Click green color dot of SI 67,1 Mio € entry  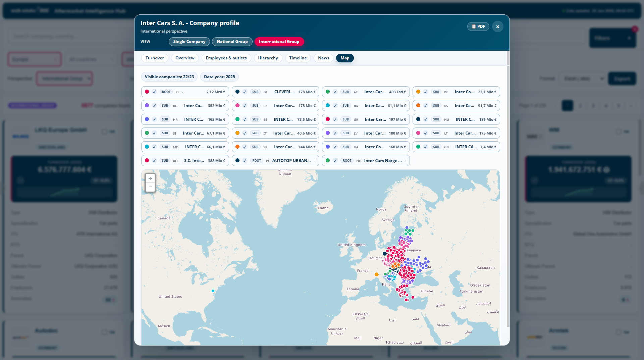147,133
